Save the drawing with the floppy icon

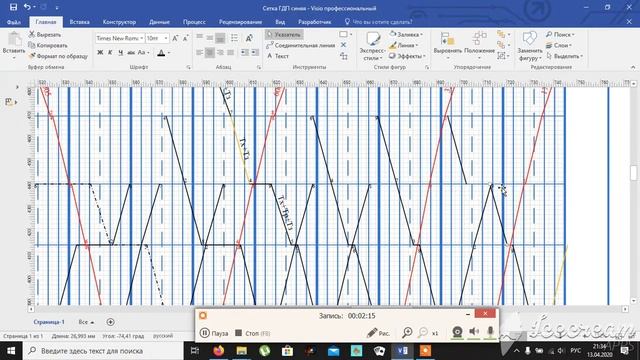click(x=13, y=7)
